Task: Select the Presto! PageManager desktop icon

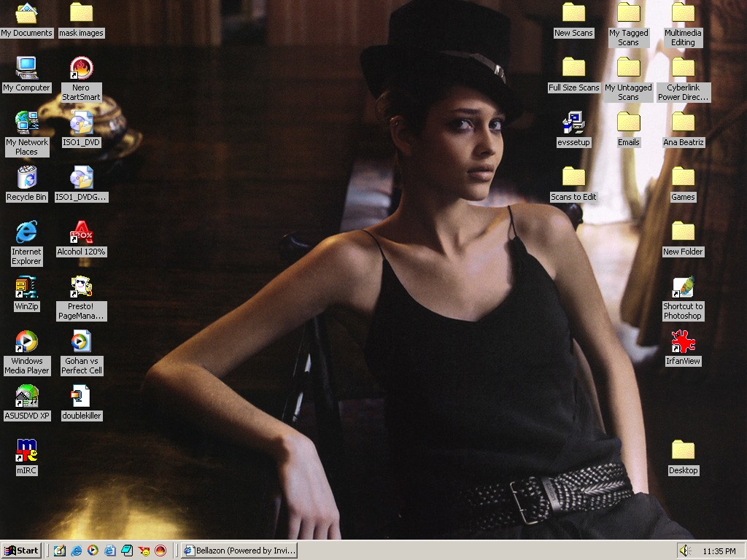Action: [81, 287]
